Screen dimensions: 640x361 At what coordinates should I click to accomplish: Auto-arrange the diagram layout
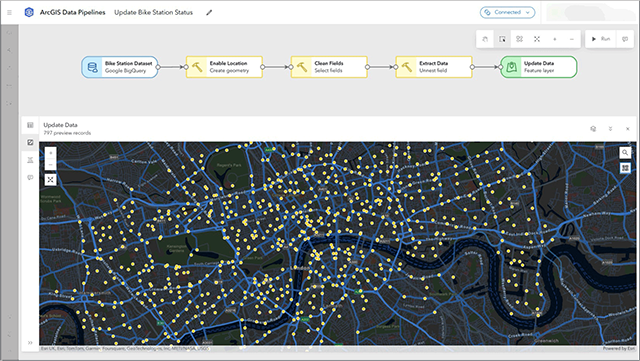(519, 39)
